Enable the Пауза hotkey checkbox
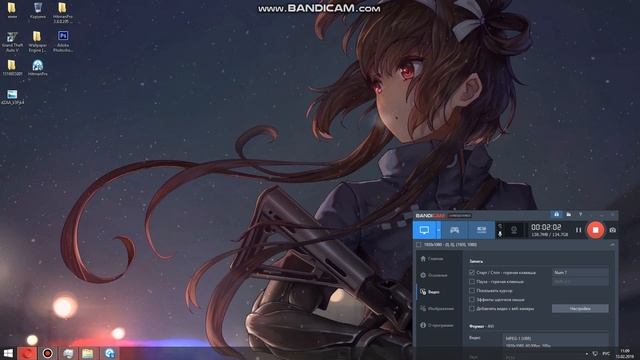The image size is (640, 360). (472, 282)
